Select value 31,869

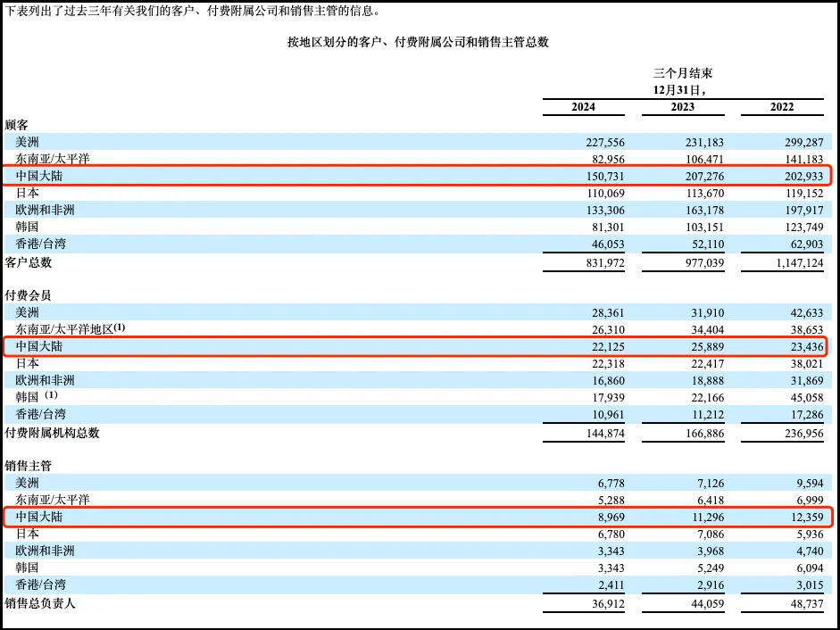(x=807, y=381)
